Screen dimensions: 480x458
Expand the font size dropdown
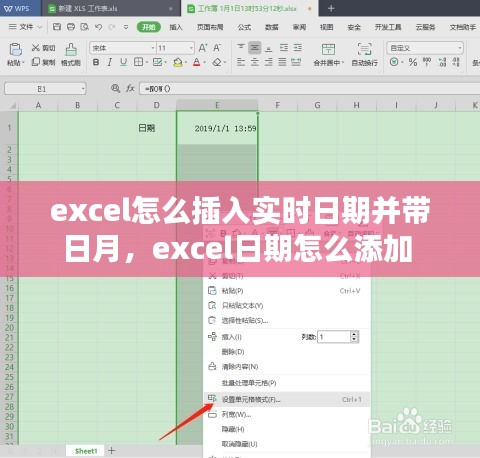191,48
